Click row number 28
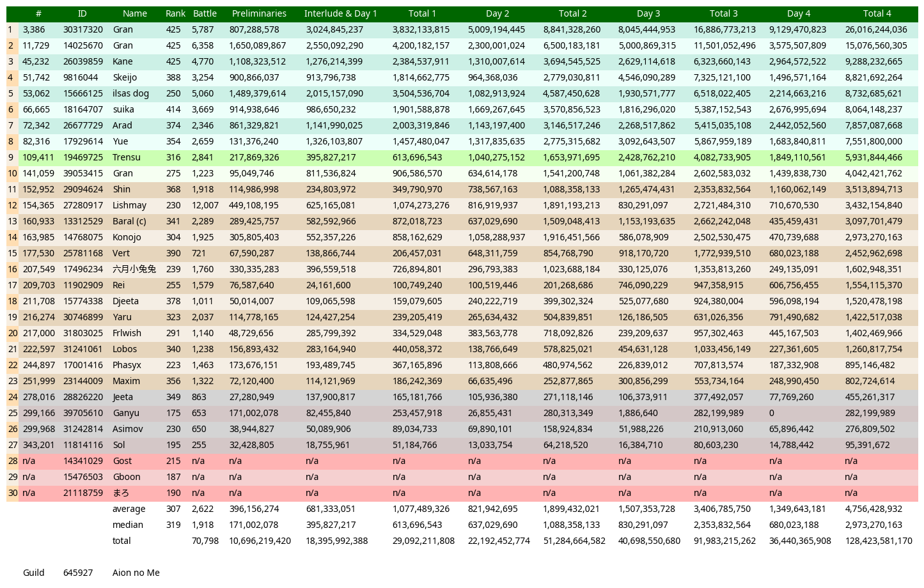This screenshot has width=924, height=588. point(13,461)
